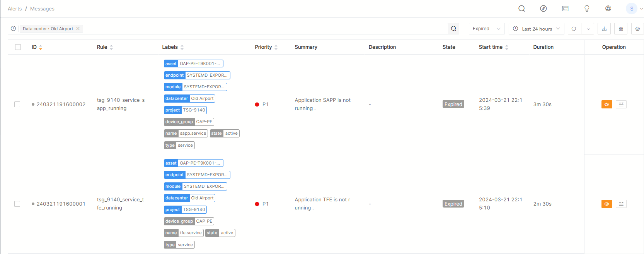Open the Expired state dropdown
Image resolution: width=644 pixels, height=254 pixels.
486,29
